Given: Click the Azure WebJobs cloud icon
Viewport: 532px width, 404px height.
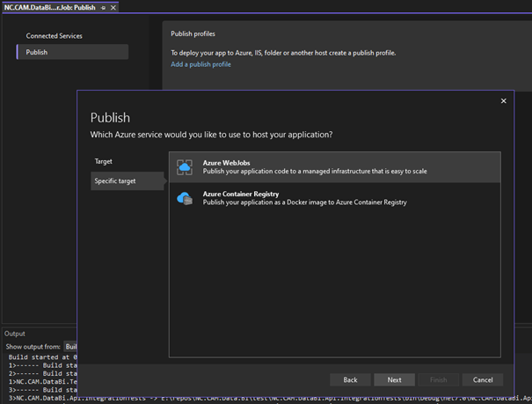Looking at the screenshot, I should (185, 167).
